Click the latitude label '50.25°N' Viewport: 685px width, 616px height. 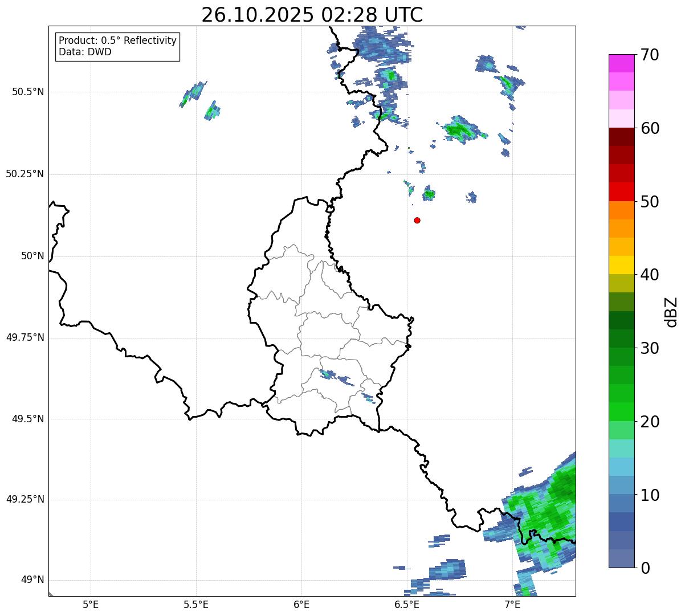[25, 174]
